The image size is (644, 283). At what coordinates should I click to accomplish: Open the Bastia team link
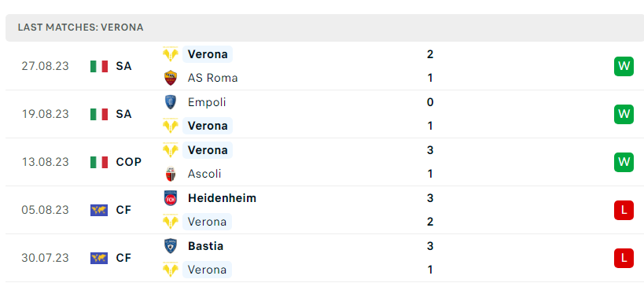[x=206, y=246]
